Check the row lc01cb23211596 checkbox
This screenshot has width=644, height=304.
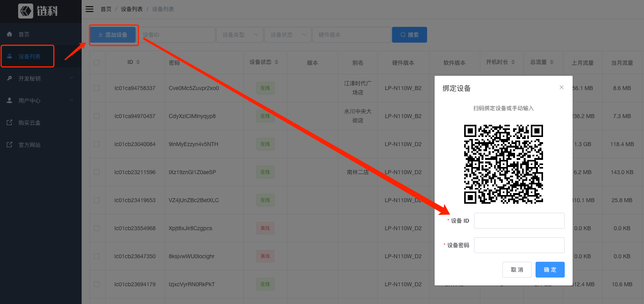click(97, 172)
